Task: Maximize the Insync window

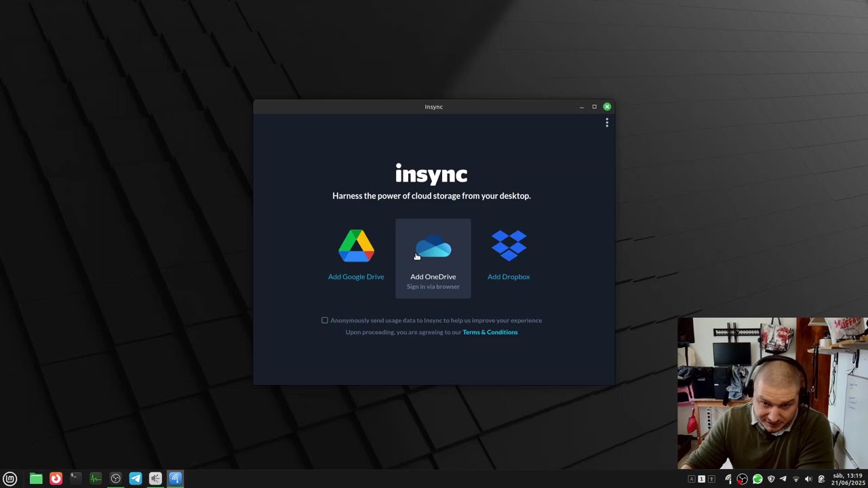Action: pyautogui.click(x=594, y=106)
